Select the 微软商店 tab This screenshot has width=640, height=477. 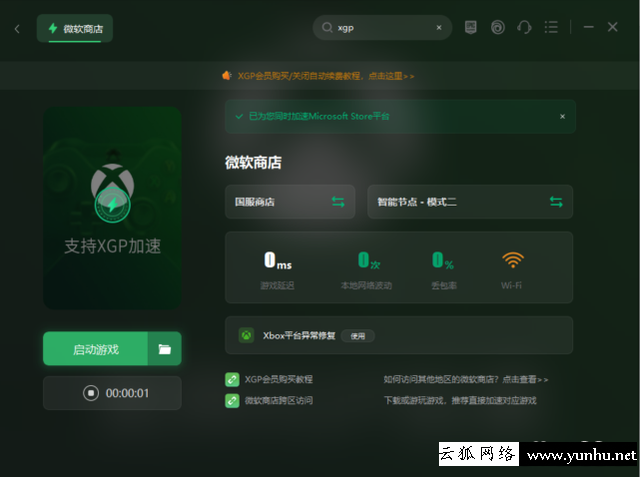click(75, 29)
